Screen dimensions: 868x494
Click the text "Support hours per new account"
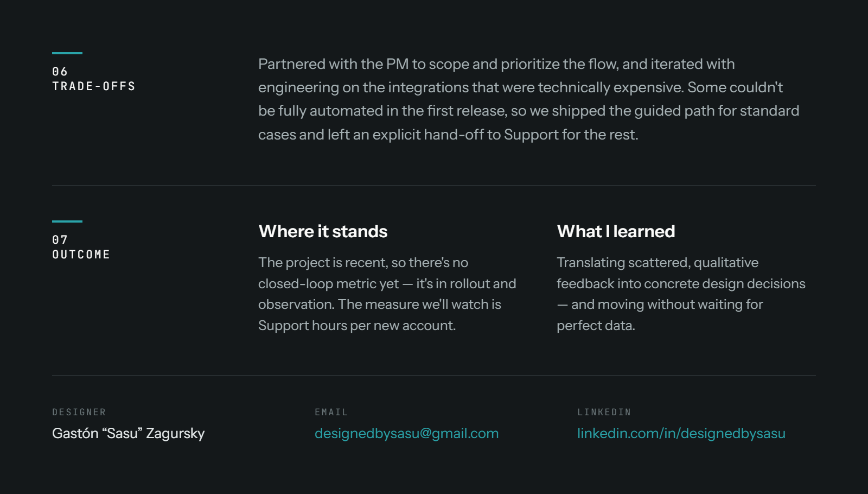(x=356, y=325)
